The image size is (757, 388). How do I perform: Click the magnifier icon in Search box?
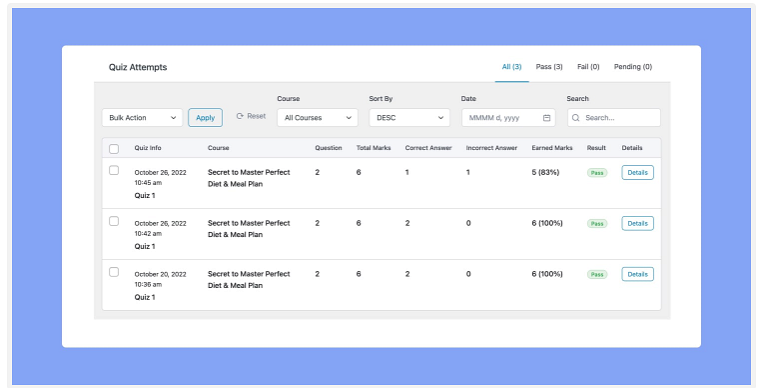click(x=575, y=118)
